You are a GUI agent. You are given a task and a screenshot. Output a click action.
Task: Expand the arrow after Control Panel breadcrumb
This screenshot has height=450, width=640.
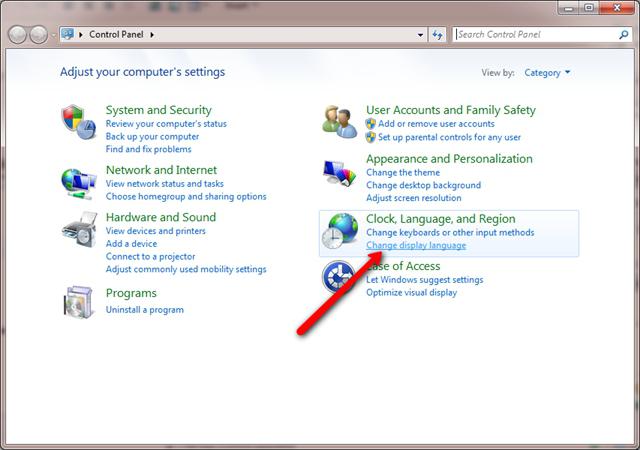click(152, 35)
